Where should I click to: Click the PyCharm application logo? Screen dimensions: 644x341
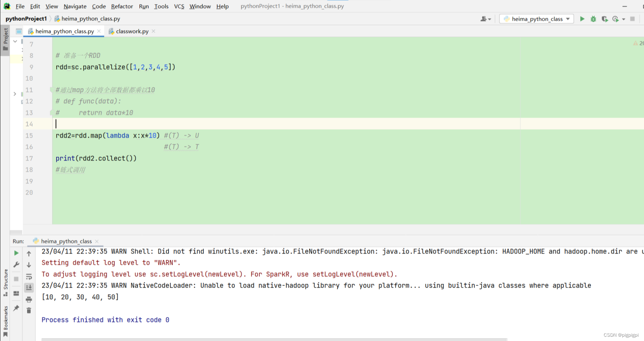click(x=7, y=6)
